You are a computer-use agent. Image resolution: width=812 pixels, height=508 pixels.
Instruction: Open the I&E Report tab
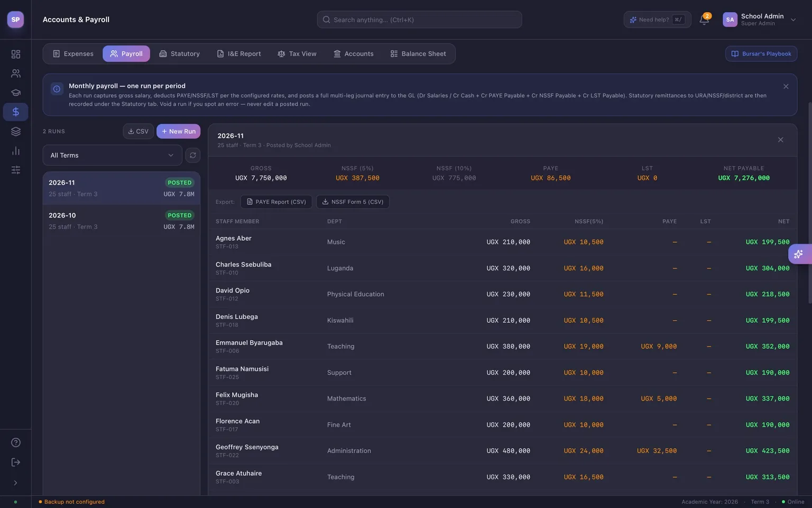[239, 53]
